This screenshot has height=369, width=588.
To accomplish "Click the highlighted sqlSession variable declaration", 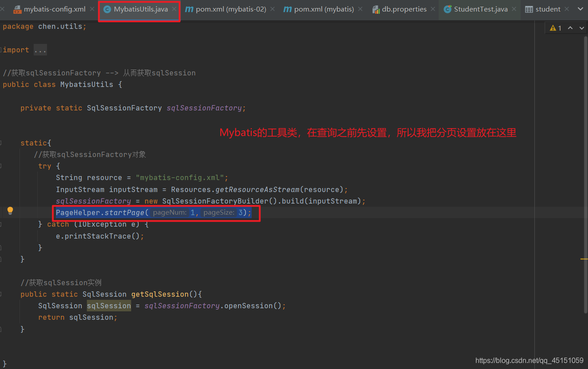I will [x=109, y=306].
